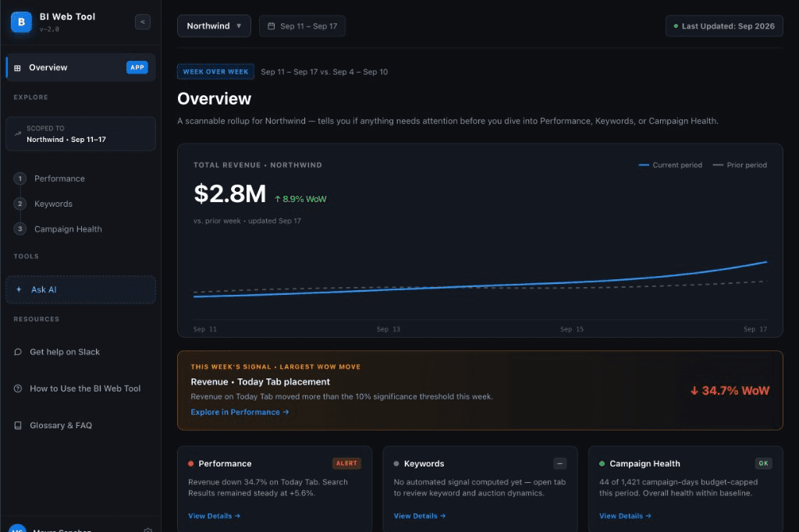This screenshot has width=799, height=532.
Task: Click the chat bubble icon for Slack help
Action: pyautogui.click(x=18, y=352)
